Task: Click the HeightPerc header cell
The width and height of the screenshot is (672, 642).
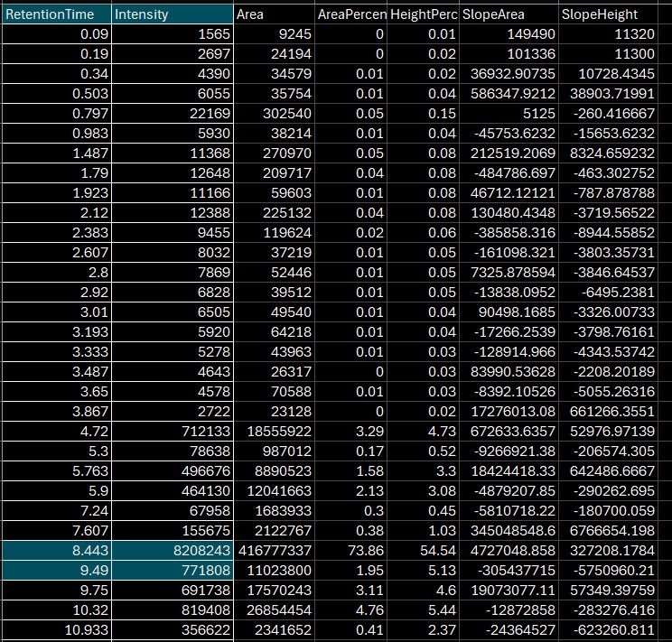Action: tap(423, 14)
